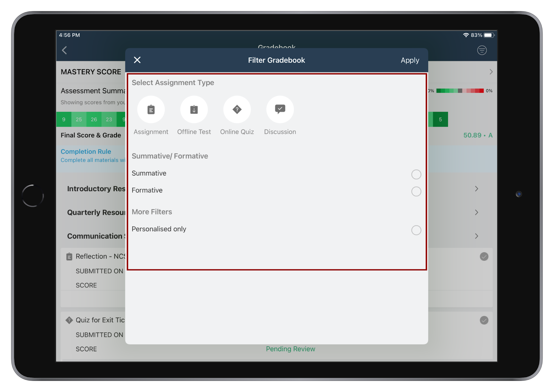Click the Reflection completion check mark
553x392 pixels.
tap(484, 256)
